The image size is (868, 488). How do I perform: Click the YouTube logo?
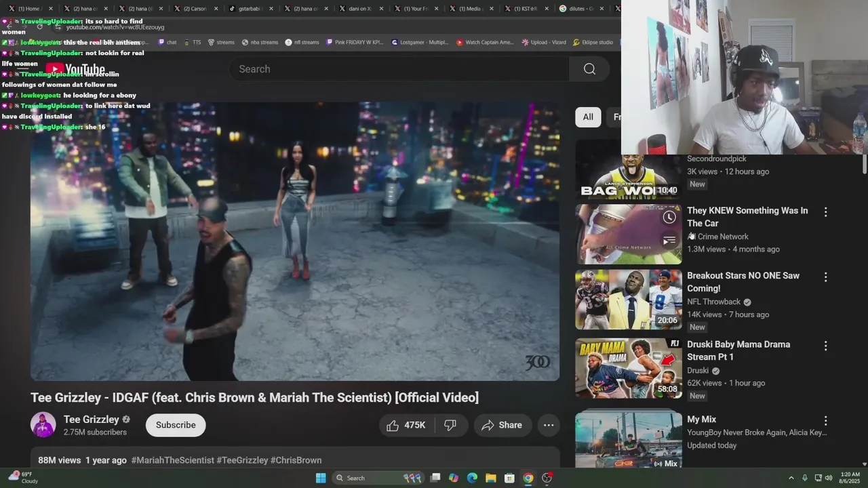coord(75,69)
